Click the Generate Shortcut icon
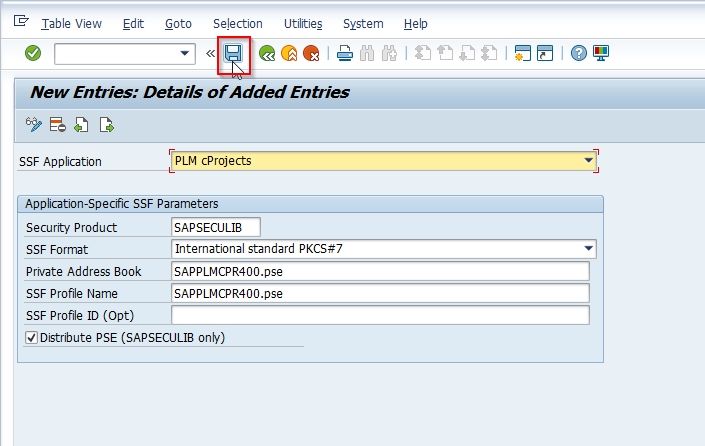 [545, 54]
